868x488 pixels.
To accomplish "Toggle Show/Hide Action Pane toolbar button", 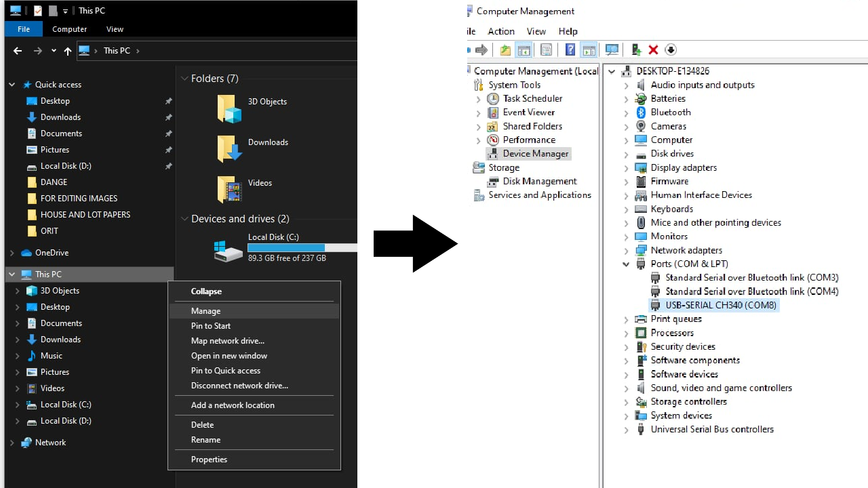I will [x=589, y=49].
